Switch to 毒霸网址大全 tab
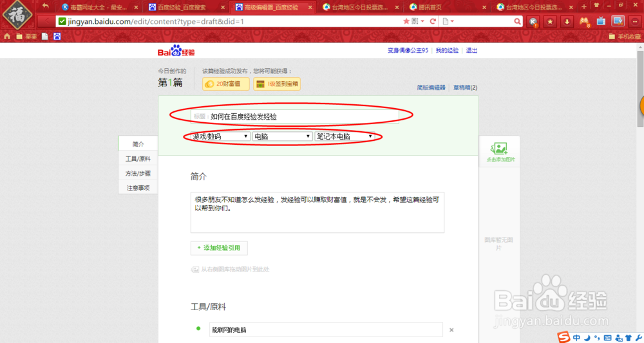 (99, 7)
